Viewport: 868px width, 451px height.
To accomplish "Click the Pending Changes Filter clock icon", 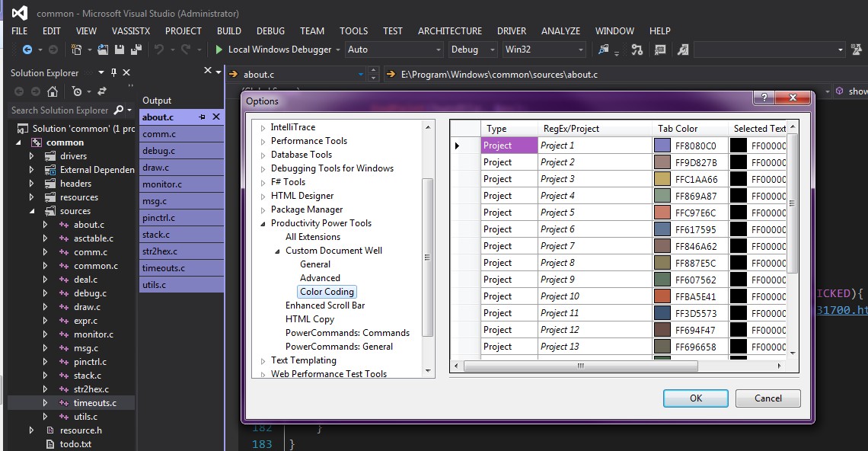I will click(77, 91).
